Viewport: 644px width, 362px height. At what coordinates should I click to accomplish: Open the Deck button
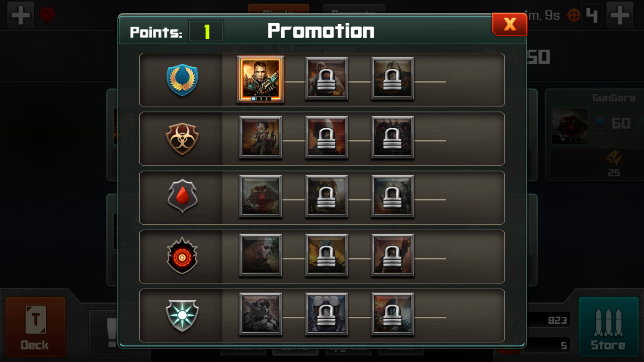[35, 326]
